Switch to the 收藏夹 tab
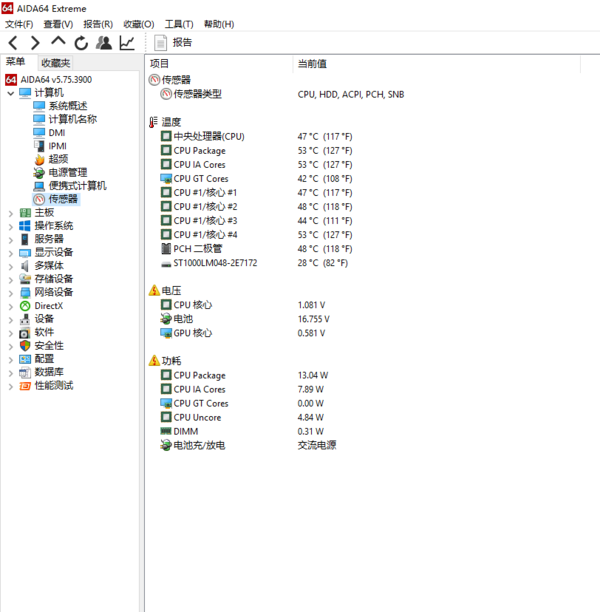 (55, 63)
